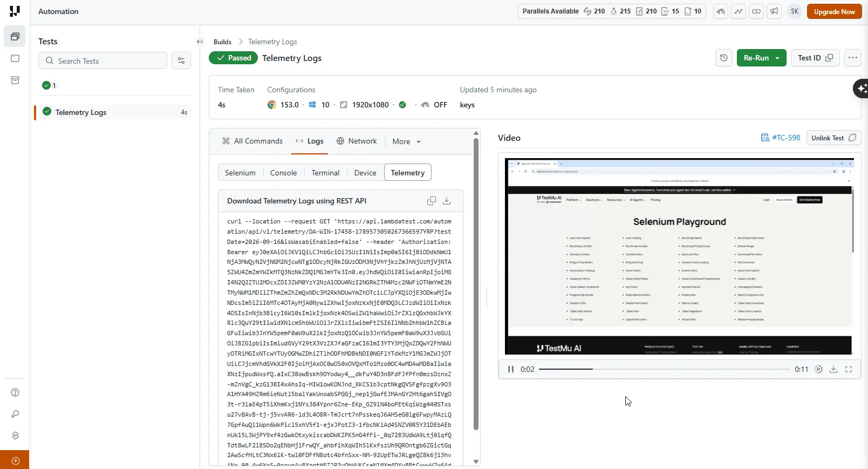
Task: Select the Console logs sub-tab
Action: (283, 173)
